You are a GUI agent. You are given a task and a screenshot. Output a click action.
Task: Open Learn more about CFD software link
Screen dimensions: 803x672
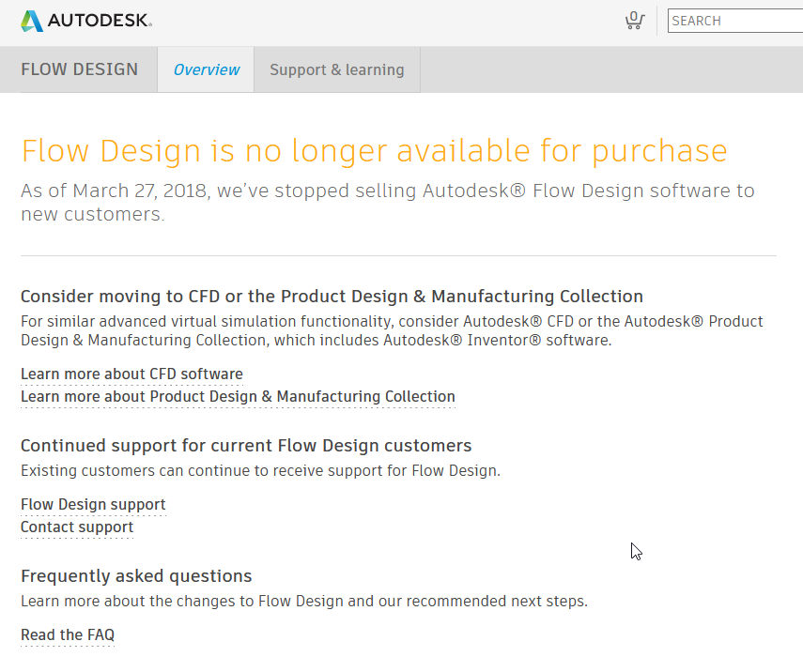click(131, 374)
